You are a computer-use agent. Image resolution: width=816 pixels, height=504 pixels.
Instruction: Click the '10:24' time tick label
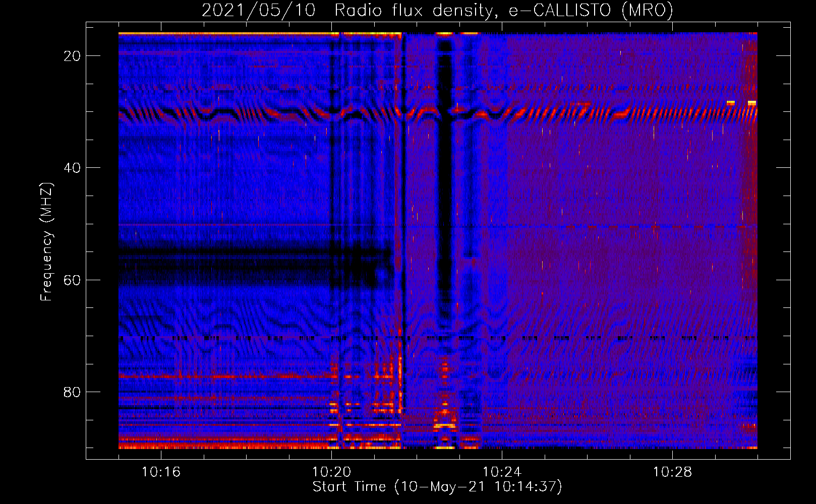(502, 472)
